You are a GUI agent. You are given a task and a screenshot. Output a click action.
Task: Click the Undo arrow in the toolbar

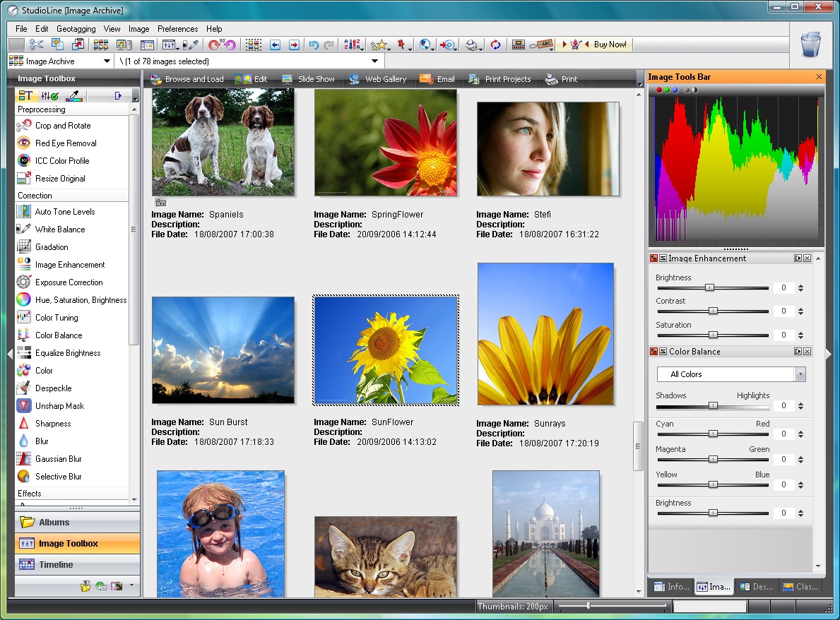click(x=314, y=44)
